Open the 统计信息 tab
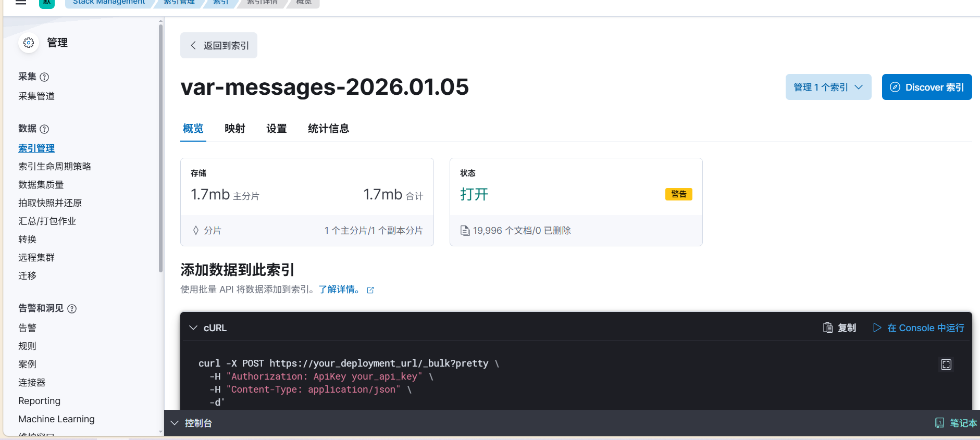Screen dimensions: 980x440 point(329,129)
